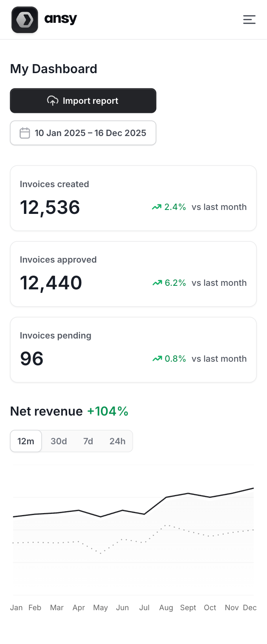
Task: Switch to the 24h time range
Action: click(117, 441)
